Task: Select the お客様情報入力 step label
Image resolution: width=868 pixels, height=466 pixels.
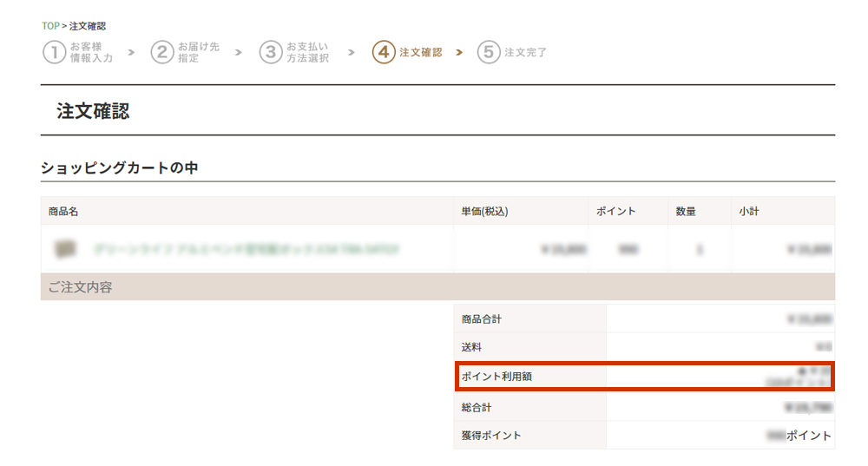Action: pos(91,52)
